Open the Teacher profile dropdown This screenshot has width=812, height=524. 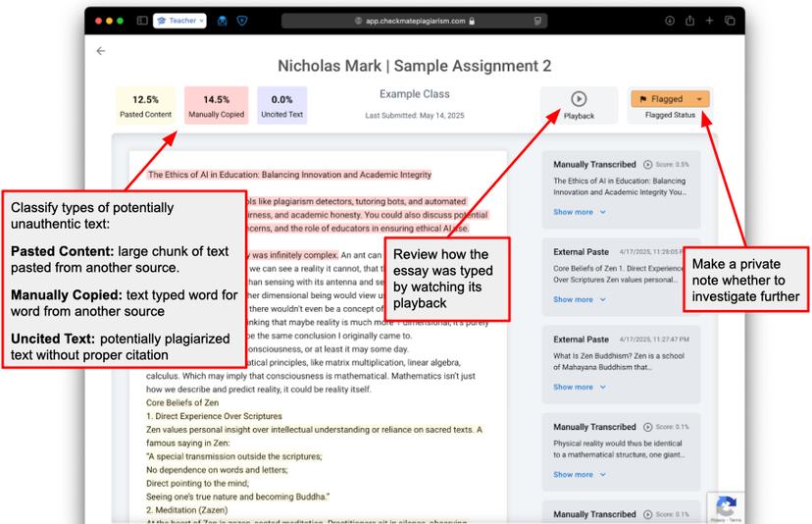[x=180, y=21]
